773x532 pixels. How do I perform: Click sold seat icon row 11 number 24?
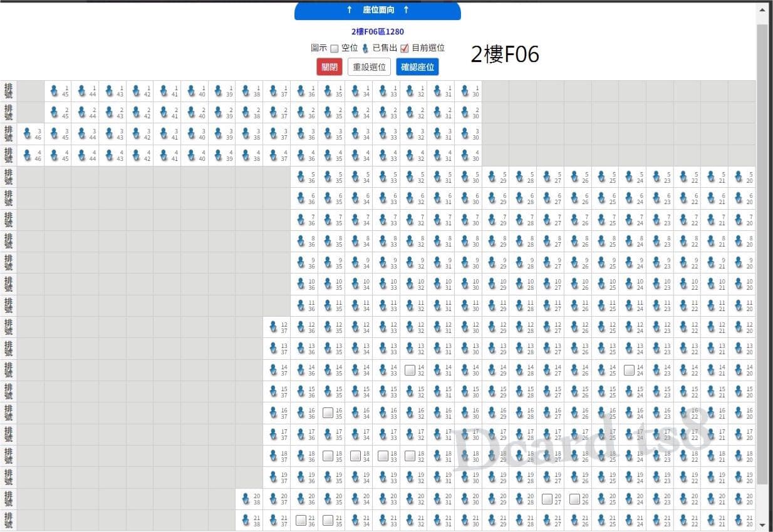(630, 306)
